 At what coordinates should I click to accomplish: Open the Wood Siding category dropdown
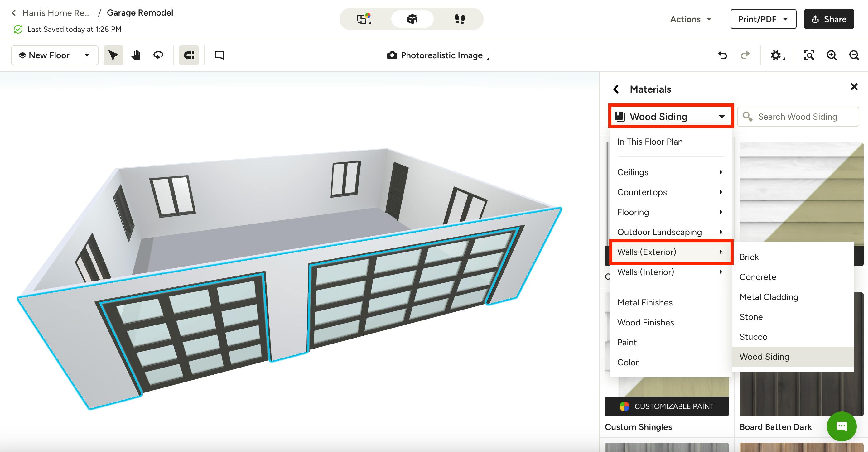tap(671, 117)
